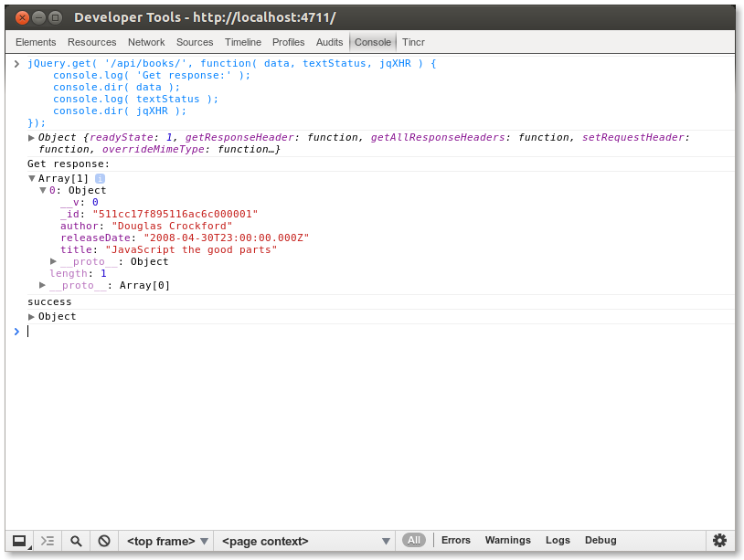Screen dimensions: 744x560
Task: Expand the jqXHR Object with readyState
Action: pos(32,138)
